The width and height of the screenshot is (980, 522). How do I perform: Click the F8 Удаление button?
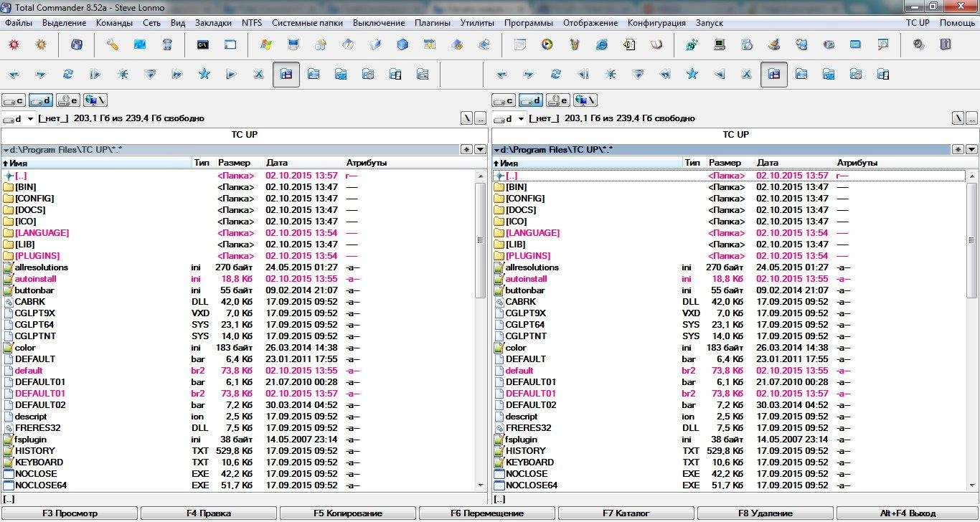pyautogui.click(x=765, y=513)
